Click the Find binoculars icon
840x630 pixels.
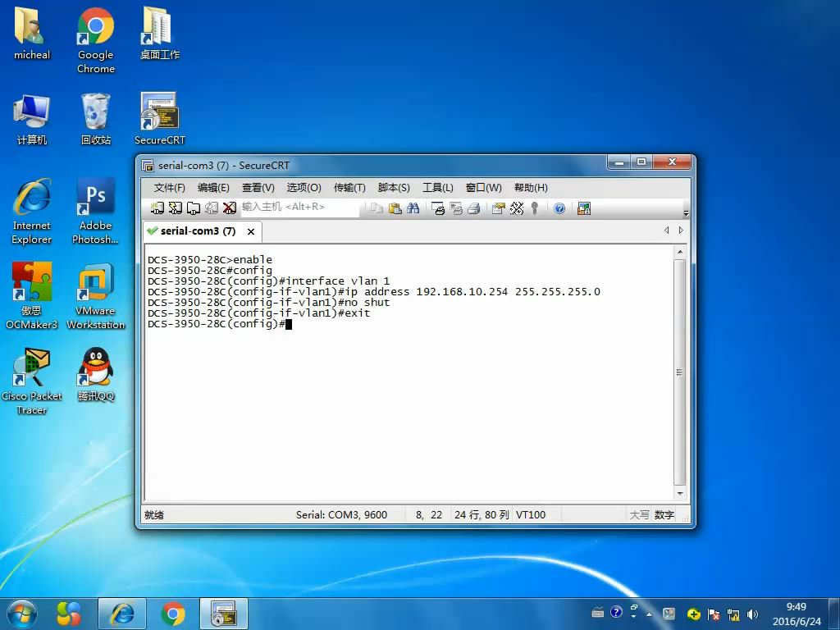[413, 208]
